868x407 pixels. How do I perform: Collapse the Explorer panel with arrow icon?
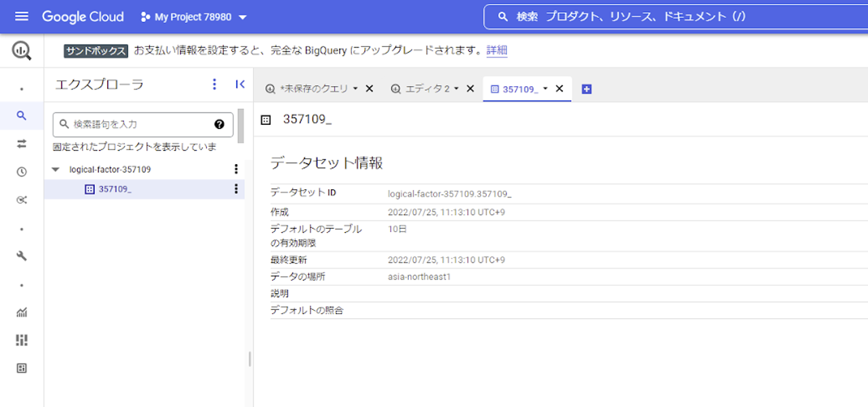[x=239, y=84]
